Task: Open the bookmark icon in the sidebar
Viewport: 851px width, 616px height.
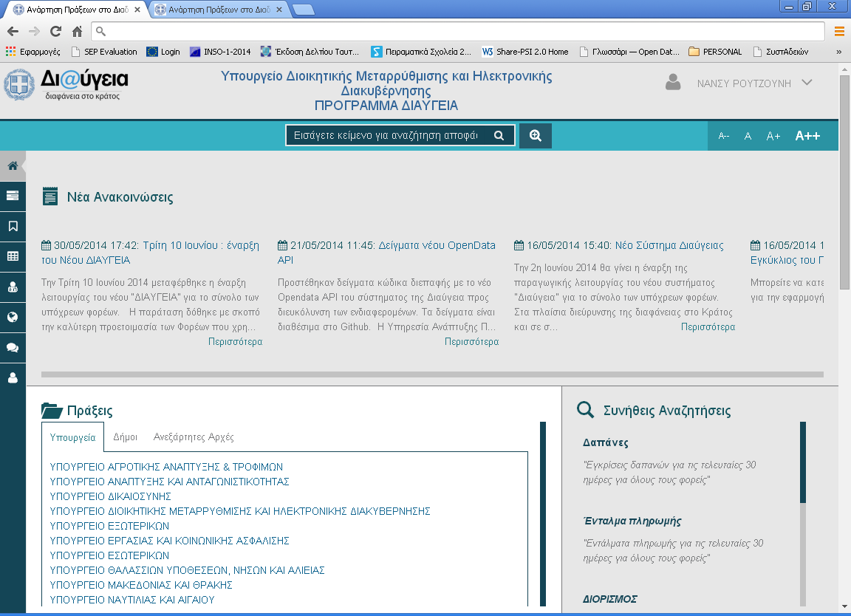Action: tap(13, 226)
